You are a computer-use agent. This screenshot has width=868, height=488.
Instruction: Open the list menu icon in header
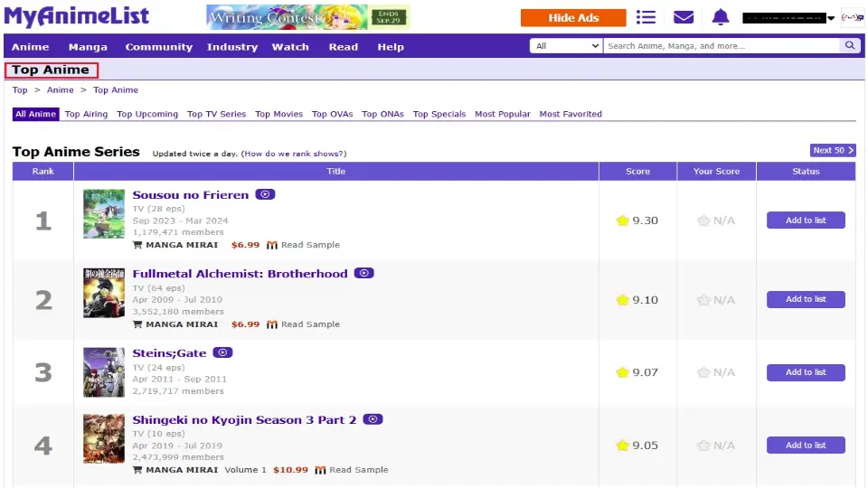pyautogui.click(x=646, y=18)
